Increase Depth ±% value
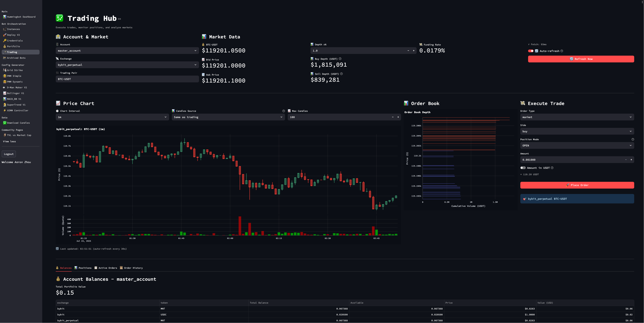Image resolution: width=644 pixels, height=323 pixels. [414, 51]
